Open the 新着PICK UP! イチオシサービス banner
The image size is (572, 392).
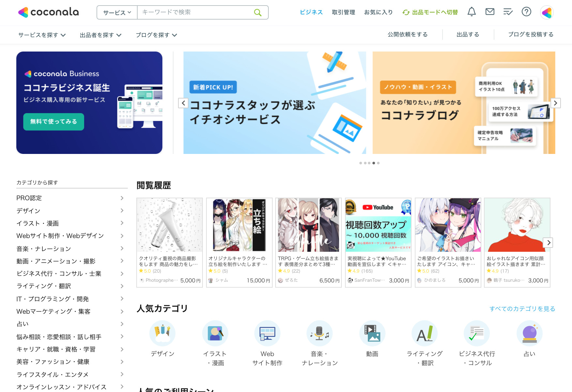(275, 103)
